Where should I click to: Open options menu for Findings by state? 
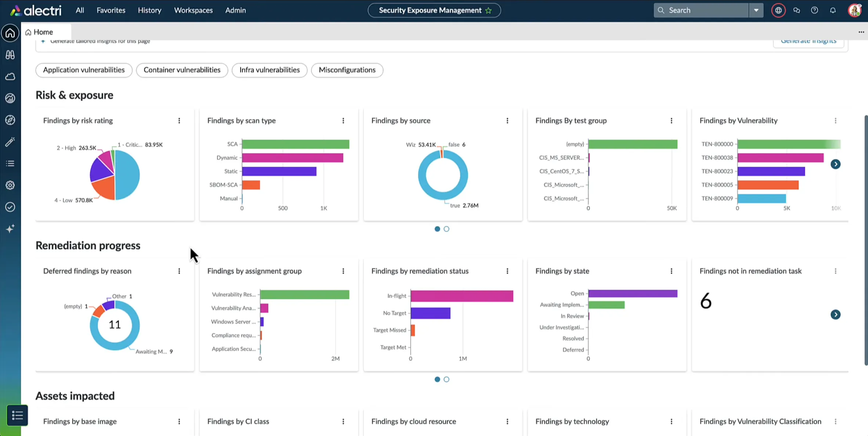(671, 271)
